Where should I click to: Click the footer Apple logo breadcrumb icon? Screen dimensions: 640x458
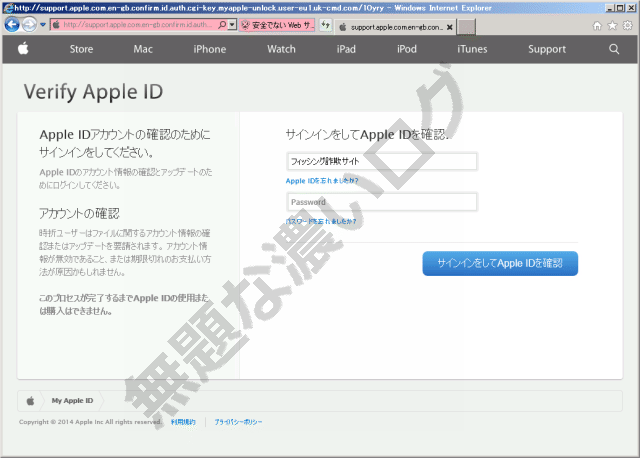(31, 401)
